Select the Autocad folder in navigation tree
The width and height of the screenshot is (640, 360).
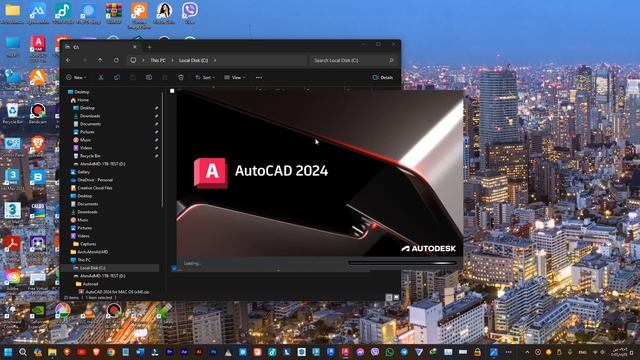point(87,284)
